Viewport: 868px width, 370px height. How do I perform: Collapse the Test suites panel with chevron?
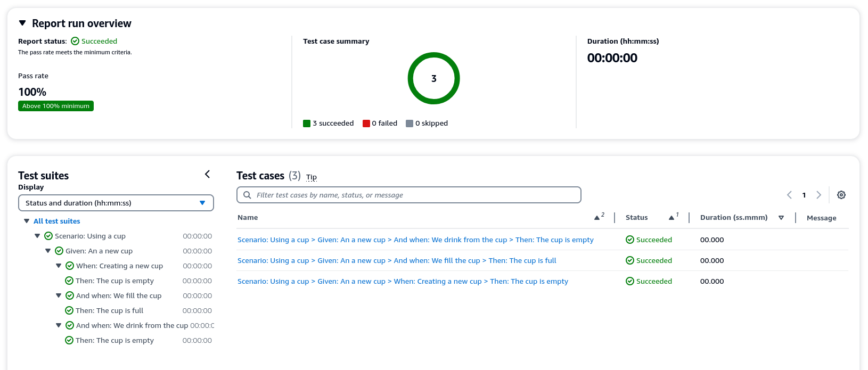[207, 174]
